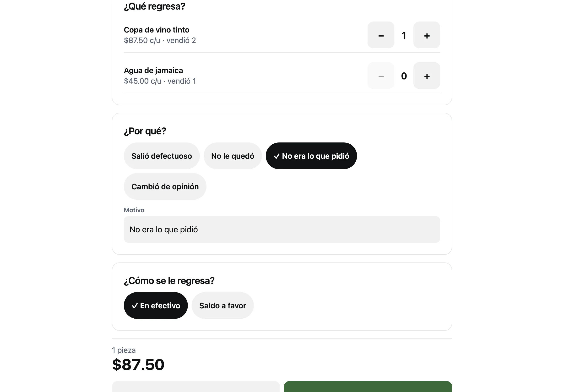564x392 pixels.
Task: Click the green confirm button at bottom
Action: [x=368, y=387]
